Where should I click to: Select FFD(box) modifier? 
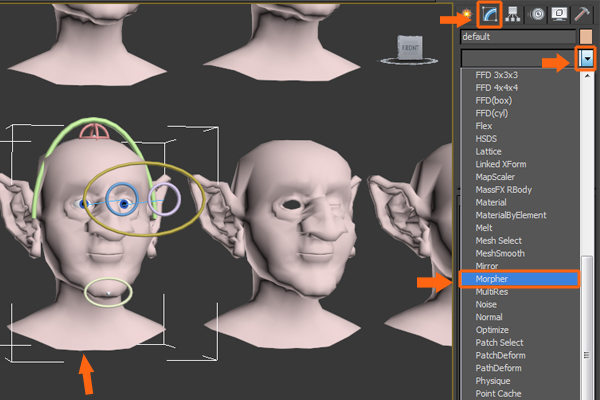pyautogui.click(x=493, y=101)
